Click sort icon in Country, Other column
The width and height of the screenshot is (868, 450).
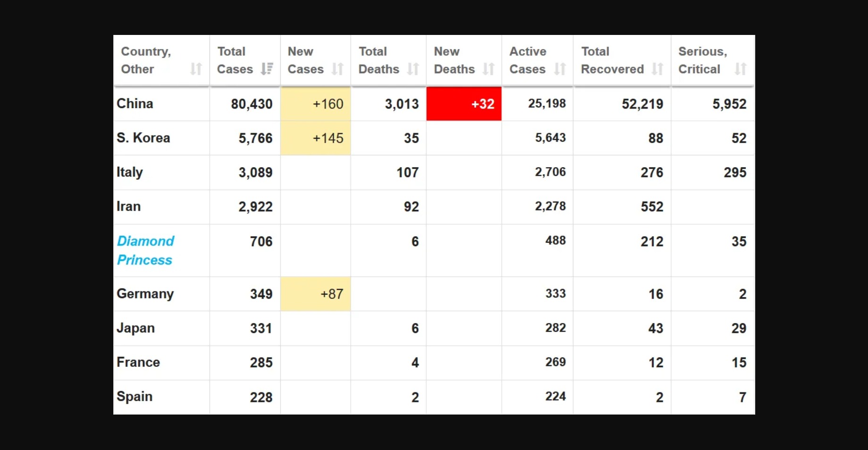(196, 69)
